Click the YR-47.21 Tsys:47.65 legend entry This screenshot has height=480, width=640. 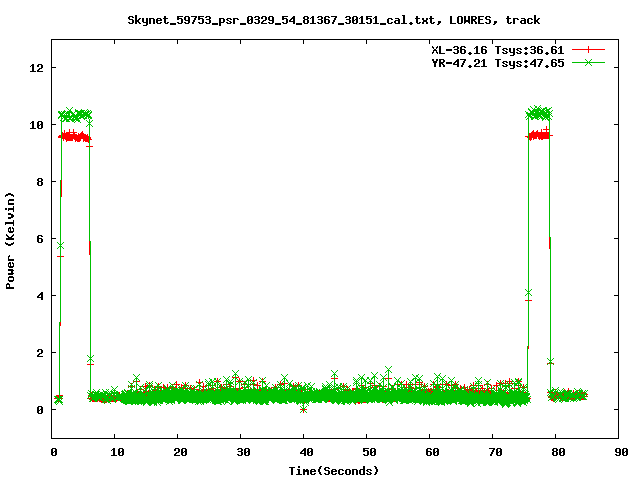point(498,63)
